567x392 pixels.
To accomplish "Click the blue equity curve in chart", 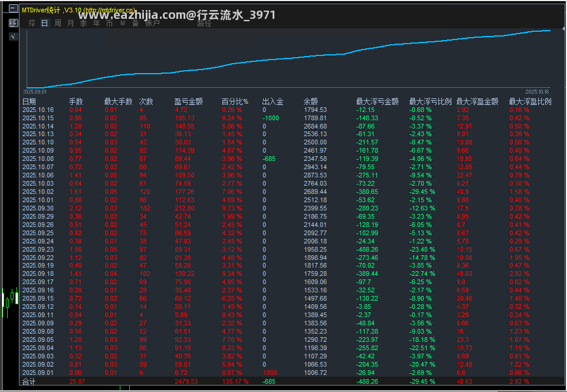I will [x=289, y=58].
